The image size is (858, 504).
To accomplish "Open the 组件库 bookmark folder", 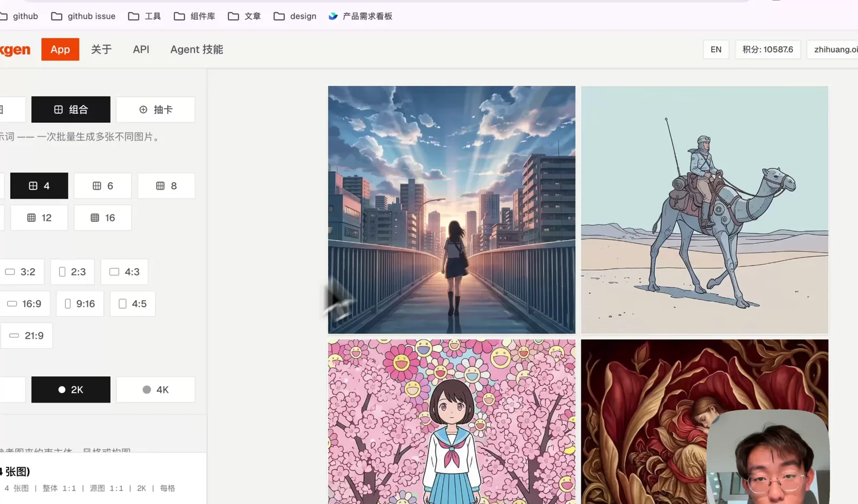I will [x=195, y=16].
